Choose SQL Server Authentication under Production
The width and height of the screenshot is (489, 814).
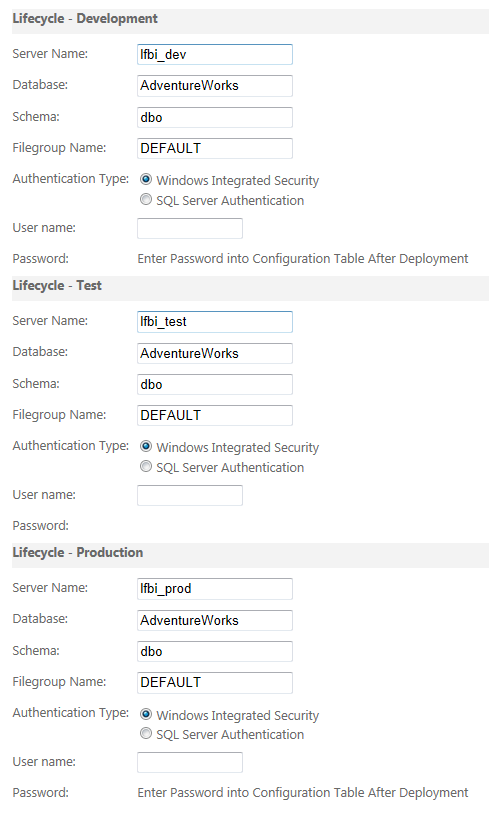[x=146, y=734]
